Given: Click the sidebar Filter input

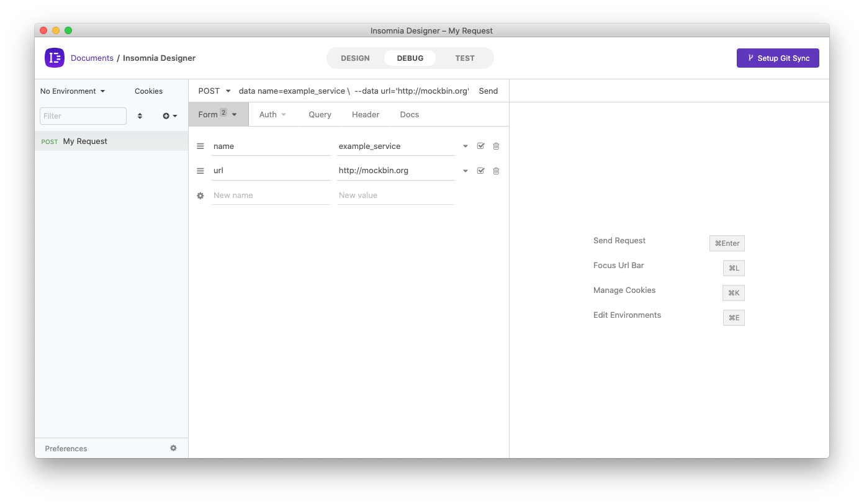Looking at the screenshot, I should (83, 116).
